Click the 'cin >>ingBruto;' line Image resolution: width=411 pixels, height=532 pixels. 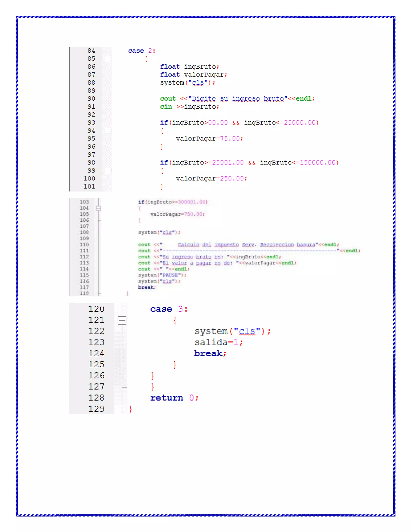tap(189, 107)
